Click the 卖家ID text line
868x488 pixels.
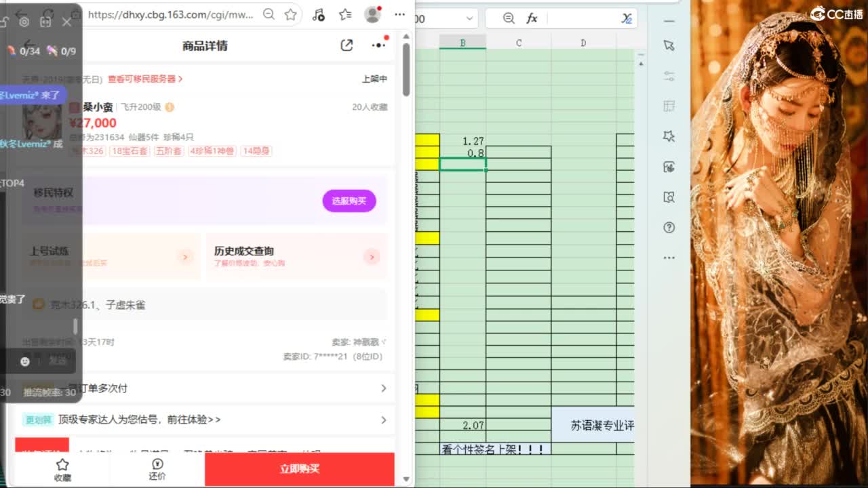[x=333, y=357]
